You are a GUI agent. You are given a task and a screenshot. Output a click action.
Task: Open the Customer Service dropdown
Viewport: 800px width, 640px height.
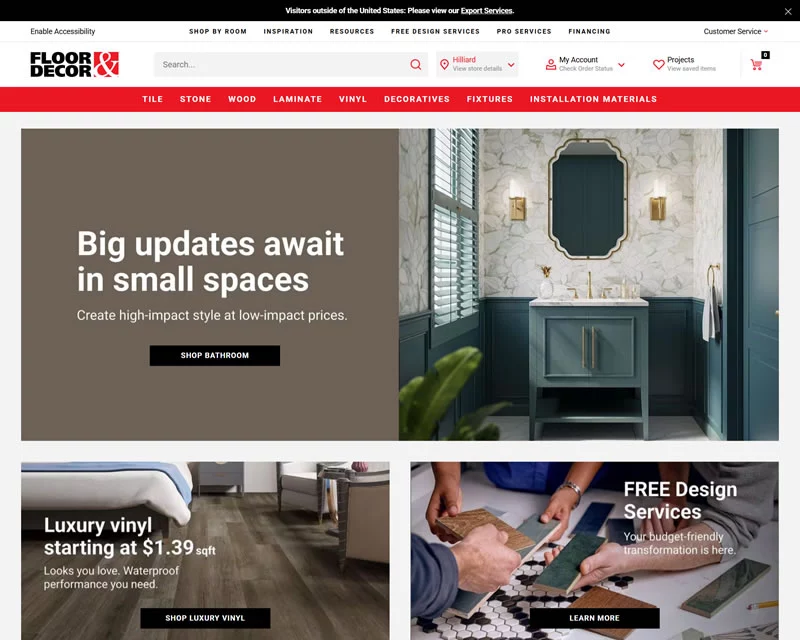[x=735, y=31]
